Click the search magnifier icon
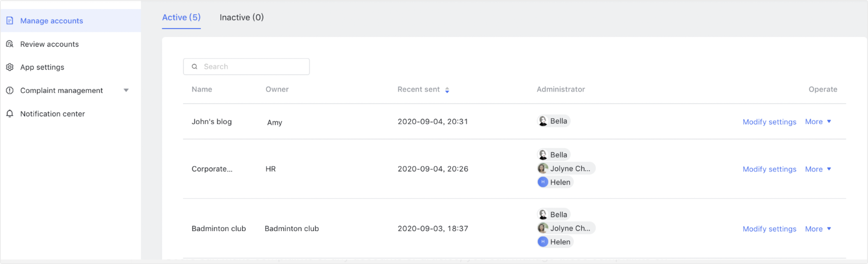 coord(195,66)
